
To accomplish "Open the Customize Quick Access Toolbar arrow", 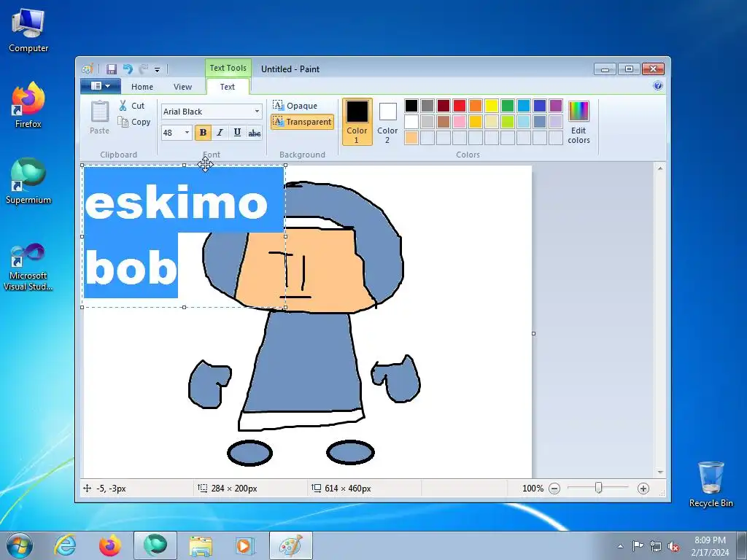I will click(158, 70).
